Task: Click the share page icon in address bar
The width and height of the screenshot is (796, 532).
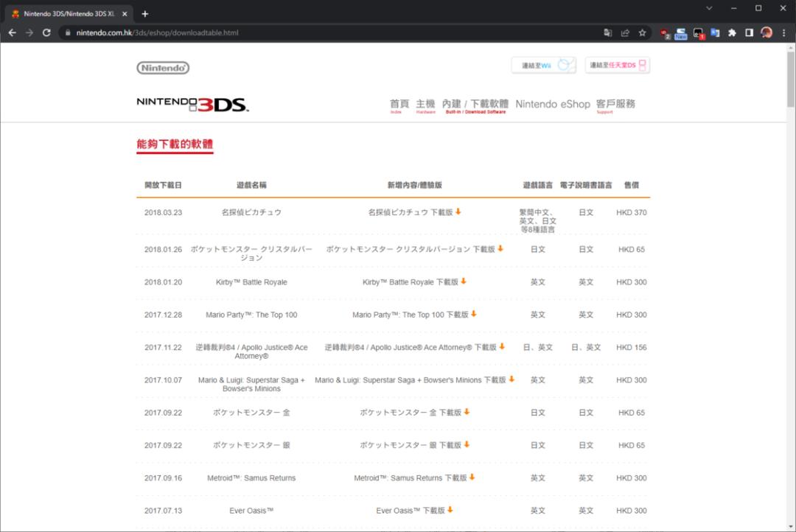Action: click(x=625, y=32)
